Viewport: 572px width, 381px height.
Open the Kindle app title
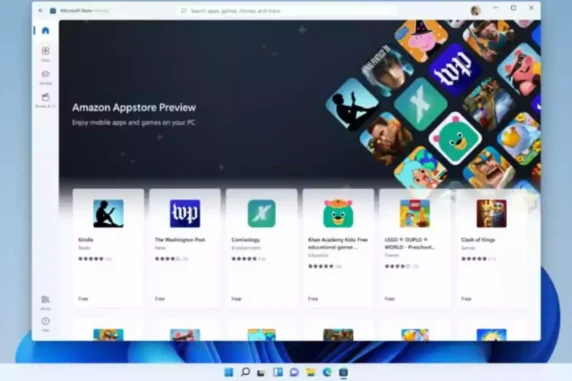[86, 240]
